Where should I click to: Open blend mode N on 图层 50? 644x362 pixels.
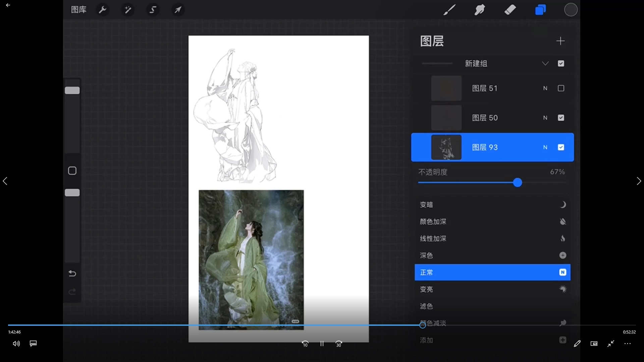[x=545, y=118]
